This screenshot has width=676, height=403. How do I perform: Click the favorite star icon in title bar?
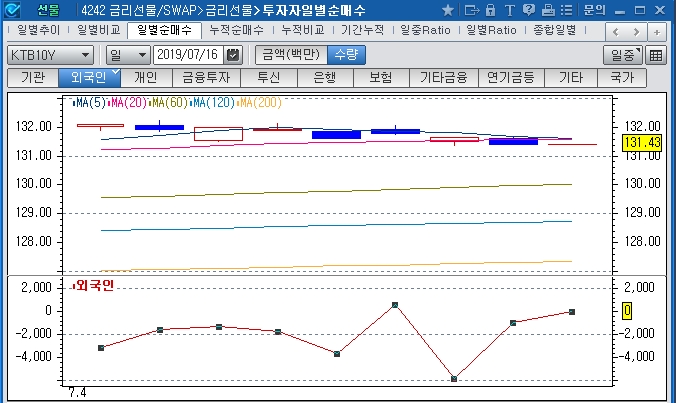(x=448, y=10)
